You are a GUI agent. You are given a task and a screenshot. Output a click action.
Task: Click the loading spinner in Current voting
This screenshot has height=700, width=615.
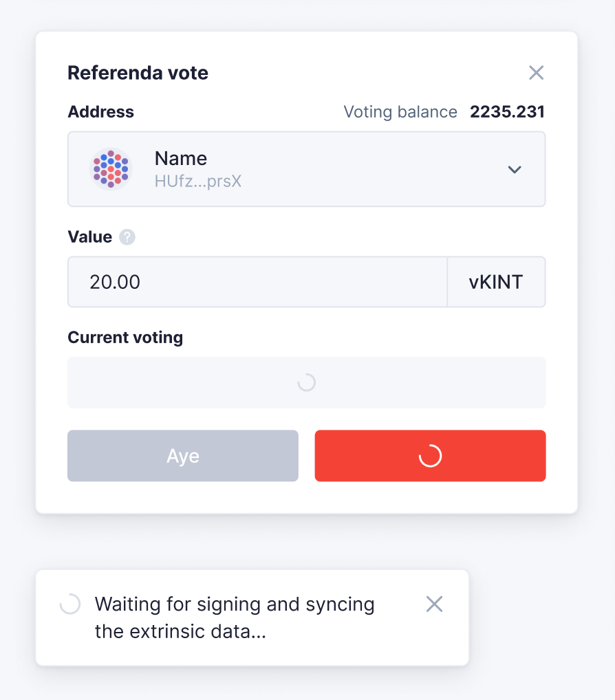pos(306,382)
